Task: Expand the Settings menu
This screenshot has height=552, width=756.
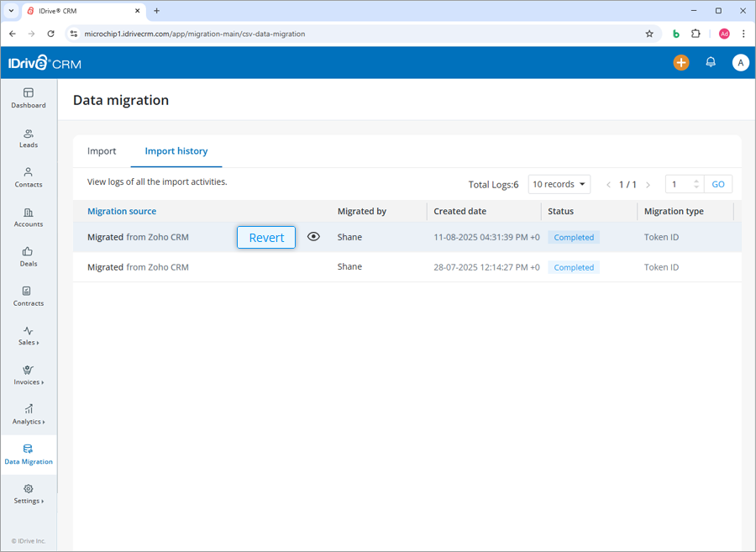Action: 28,496
